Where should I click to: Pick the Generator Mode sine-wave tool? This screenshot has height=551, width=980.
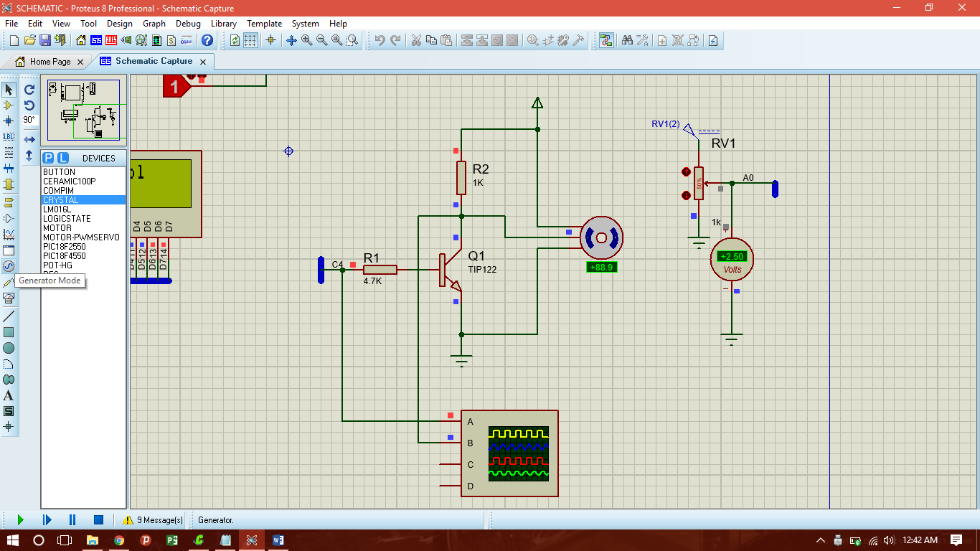coord(9,266)
